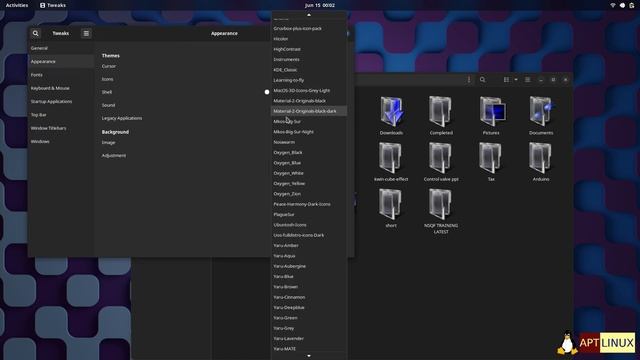The width and height of the screenshot is (640, 360).
Task: Open file manager vertical dots menu
Action: point(469,80)
